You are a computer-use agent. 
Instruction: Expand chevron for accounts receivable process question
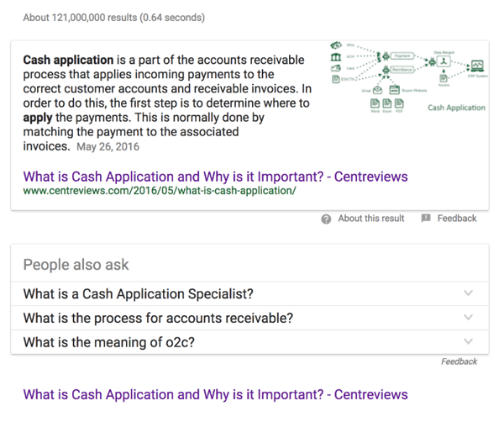[468, 318]
